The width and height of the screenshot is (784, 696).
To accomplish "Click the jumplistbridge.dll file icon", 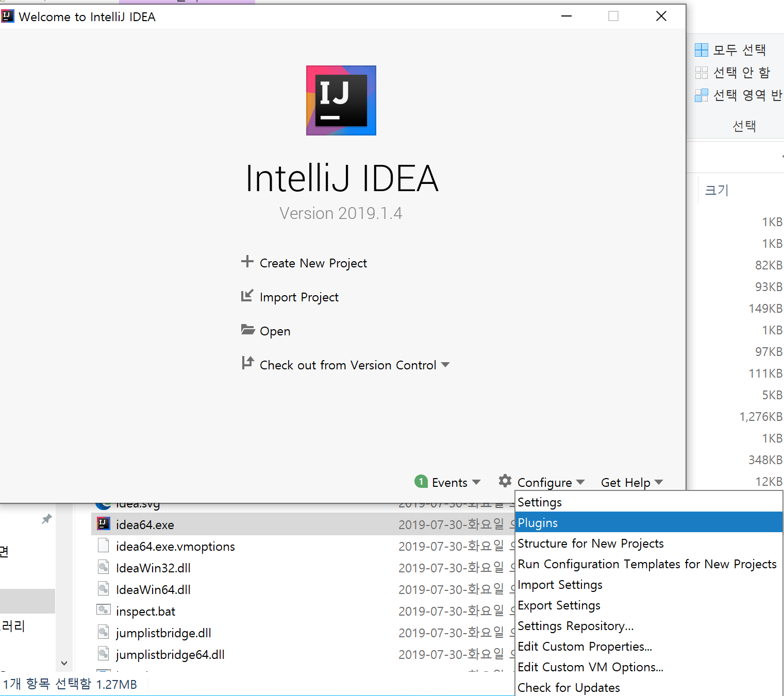I will (x=104, y=632).
